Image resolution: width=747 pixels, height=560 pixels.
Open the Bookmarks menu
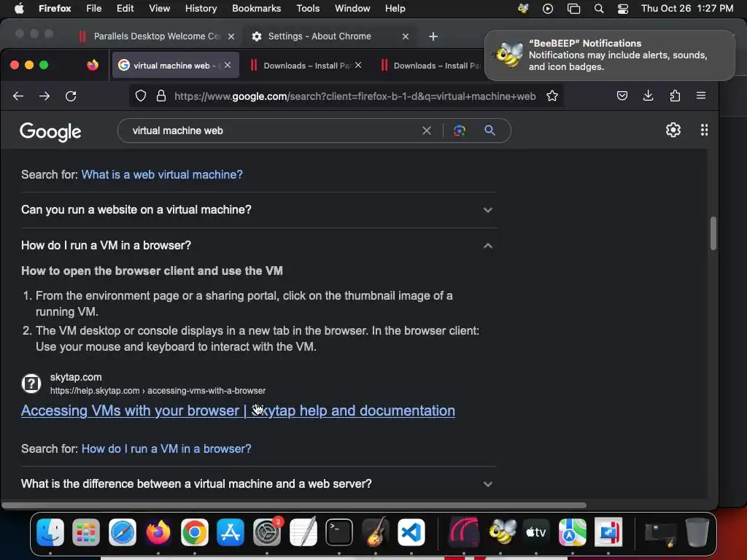coord(256,9)
